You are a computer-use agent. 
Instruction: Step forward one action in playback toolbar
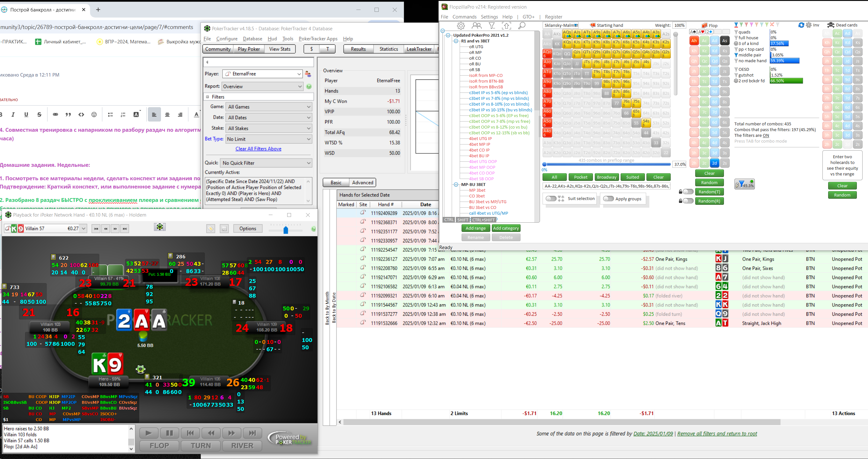tap(115, 229)
